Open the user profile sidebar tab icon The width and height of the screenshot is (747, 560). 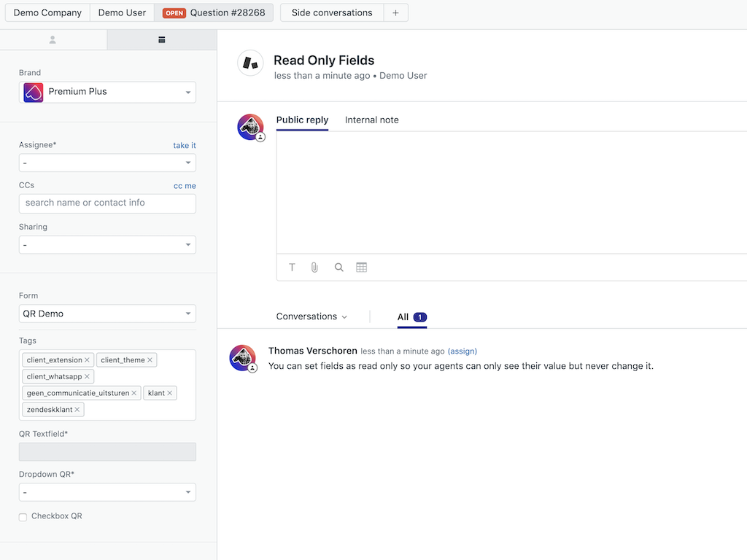point(53,40)
